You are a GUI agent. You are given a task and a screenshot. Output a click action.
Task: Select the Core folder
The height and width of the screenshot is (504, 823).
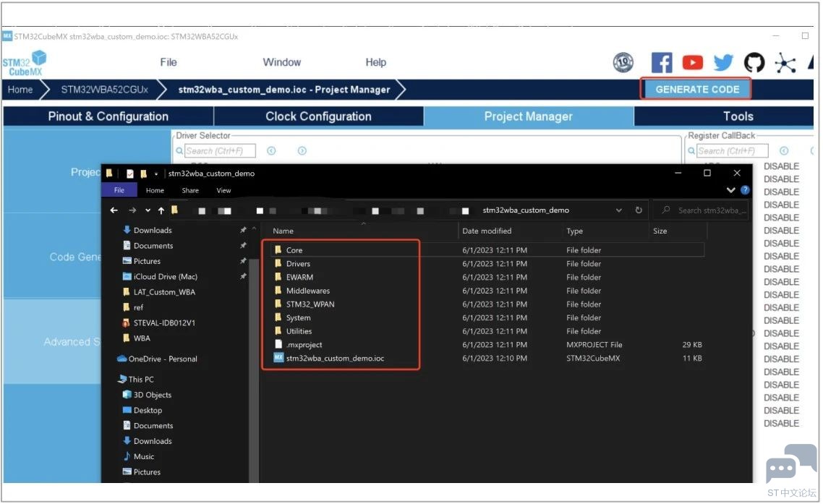[x=487, y=250]
